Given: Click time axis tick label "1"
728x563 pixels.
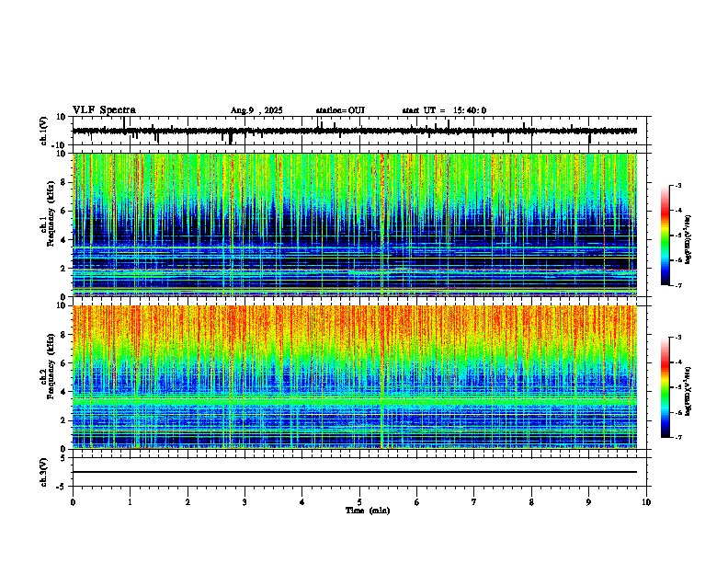Looking at the screenshot, I should [x=130, y=502].
